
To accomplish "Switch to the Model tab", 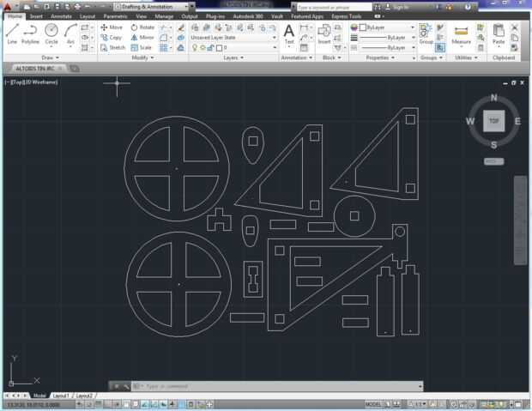I will coord(39,396).
